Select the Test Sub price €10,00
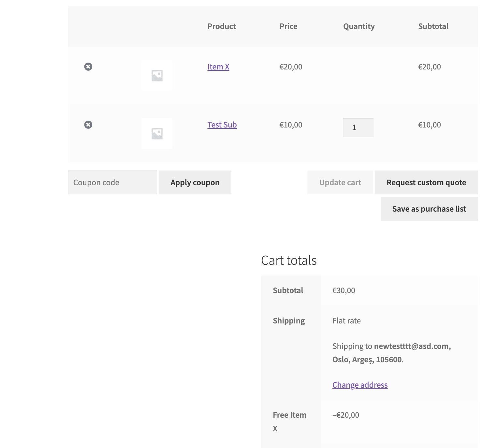 291,125
